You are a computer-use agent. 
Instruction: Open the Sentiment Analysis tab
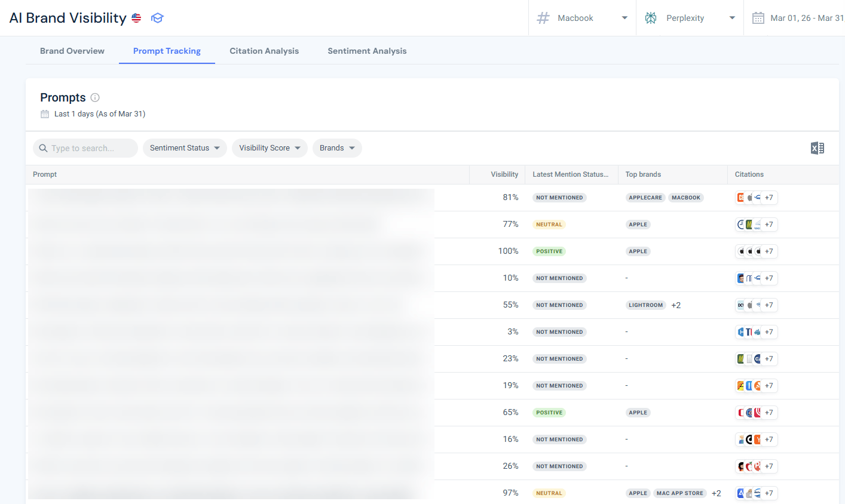[367, 51]
